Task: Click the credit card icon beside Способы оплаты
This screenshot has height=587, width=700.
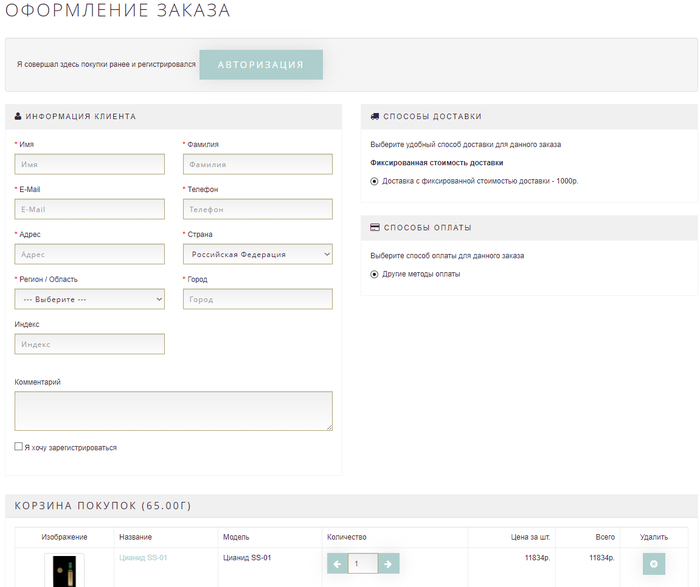Action: coord(375,227)
